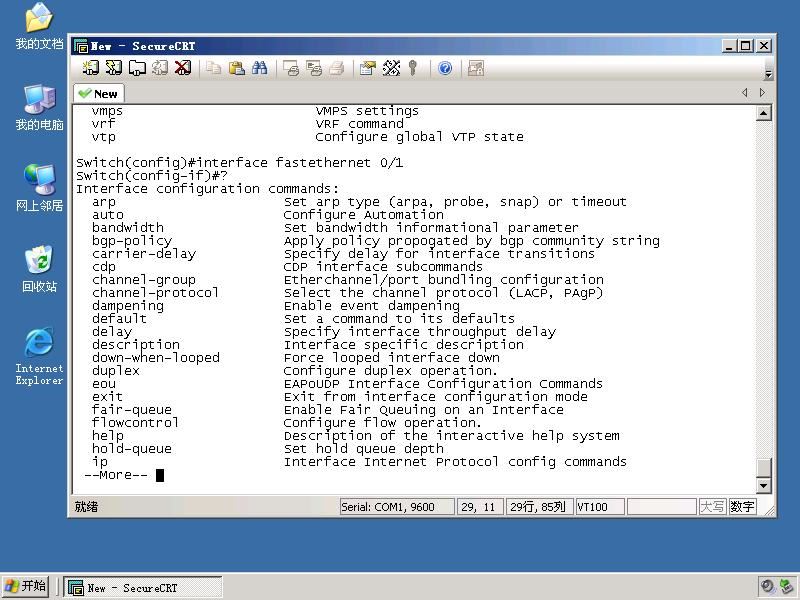Click the last toolbar icon after Help
This screenshot has height=600, width=800.
[476, 68]
